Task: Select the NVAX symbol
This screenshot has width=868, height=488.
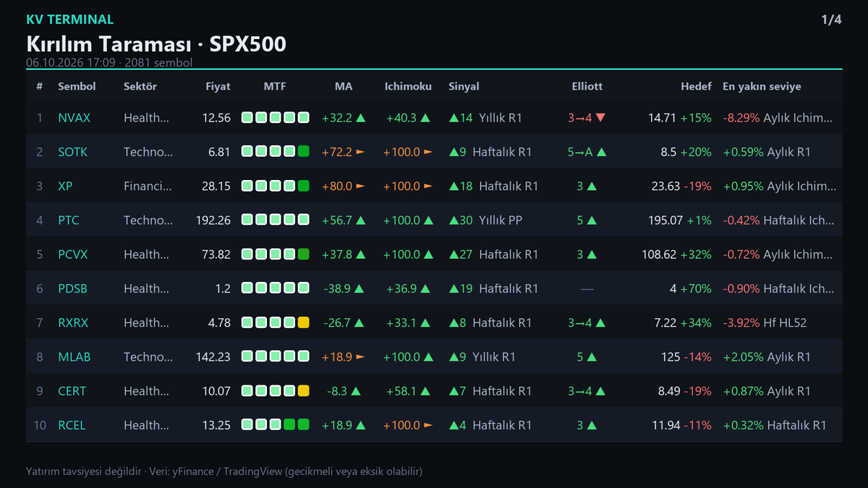Action: (x=74, y=118)
